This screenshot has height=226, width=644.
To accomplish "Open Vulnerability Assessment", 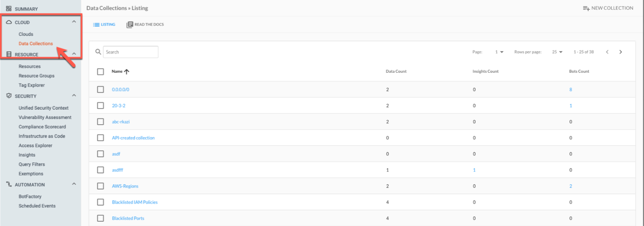I will (45, 118).
